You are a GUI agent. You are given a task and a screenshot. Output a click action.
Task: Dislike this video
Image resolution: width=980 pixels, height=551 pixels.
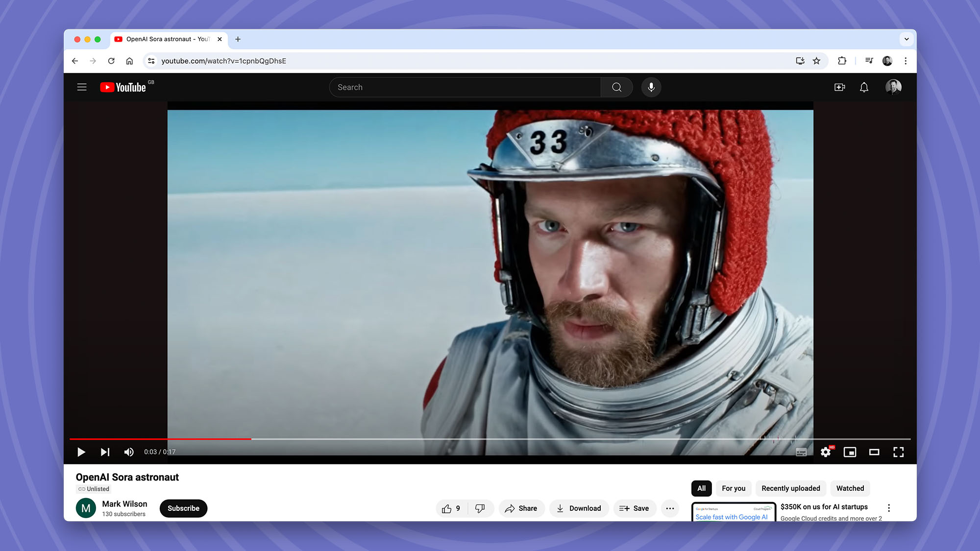480,508
